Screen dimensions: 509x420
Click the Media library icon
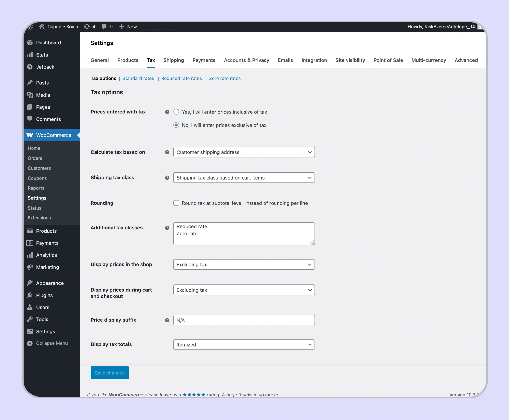point(30,95)
